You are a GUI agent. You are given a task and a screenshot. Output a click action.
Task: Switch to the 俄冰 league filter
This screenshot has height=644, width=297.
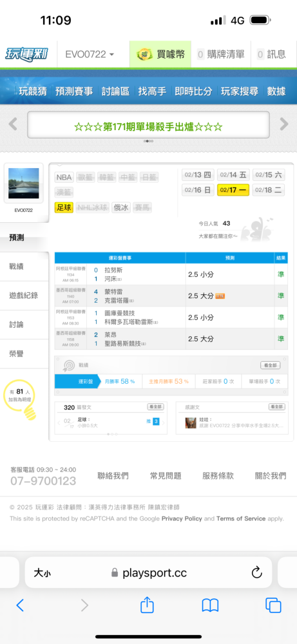pos(121,208)
